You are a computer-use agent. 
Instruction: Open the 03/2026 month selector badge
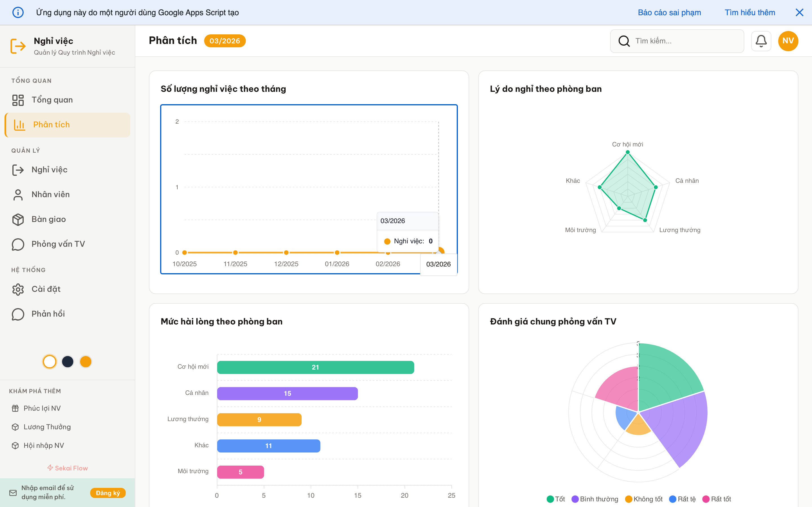(224, 41)
